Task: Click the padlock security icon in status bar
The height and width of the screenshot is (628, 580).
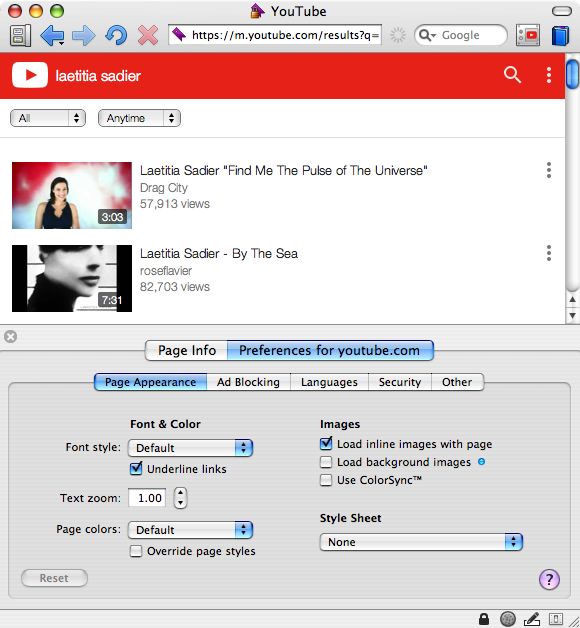Action: click(484, 619)
